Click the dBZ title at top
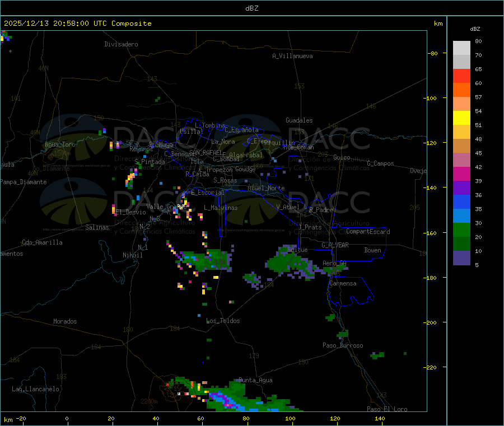 point(251,8)
